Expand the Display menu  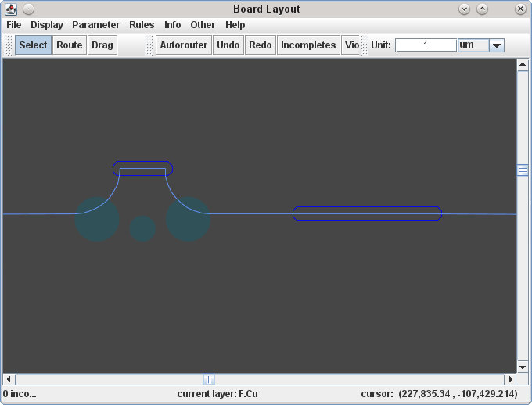click(x=47, y=25)
